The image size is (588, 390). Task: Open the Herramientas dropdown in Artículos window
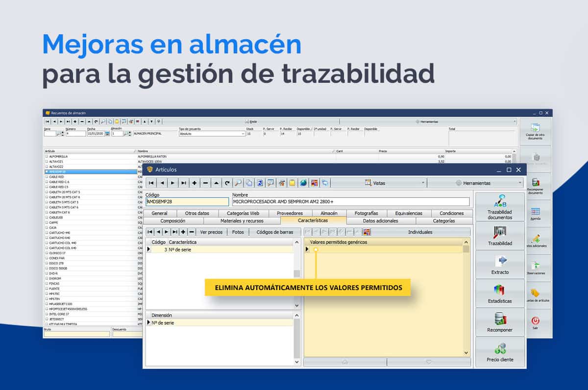475,183
